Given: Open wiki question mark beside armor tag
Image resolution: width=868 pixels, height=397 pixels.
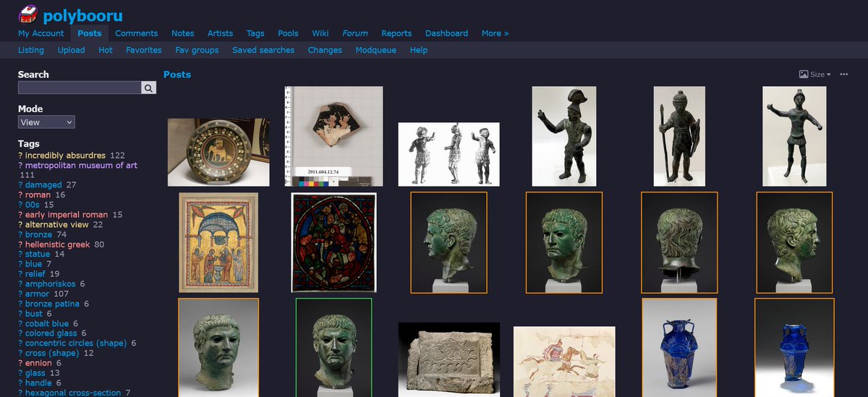Looking at the screenshot, I should click(20, 294).
